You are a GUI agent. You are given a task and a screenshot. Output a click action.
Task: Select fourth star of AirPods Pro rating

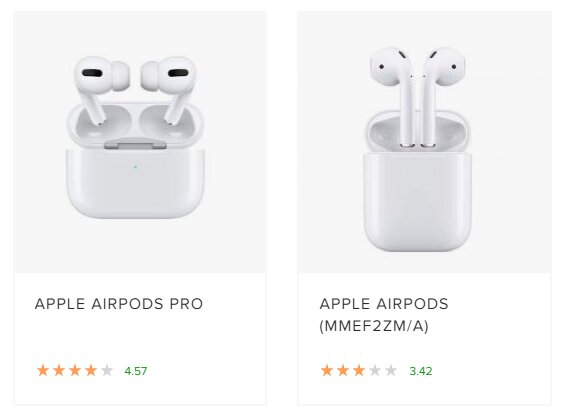pyautogui.click(x=91, y=370)
